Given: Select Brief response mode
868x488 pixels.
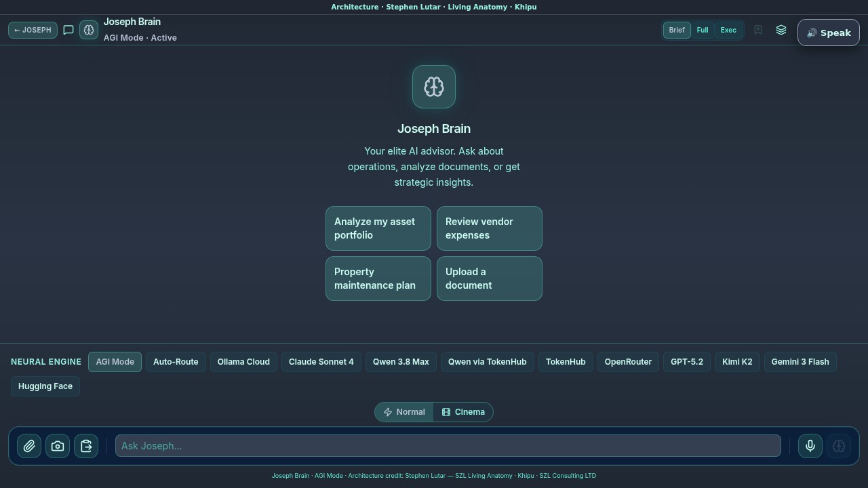Looking at the screenshot, I should click(677, 30).
